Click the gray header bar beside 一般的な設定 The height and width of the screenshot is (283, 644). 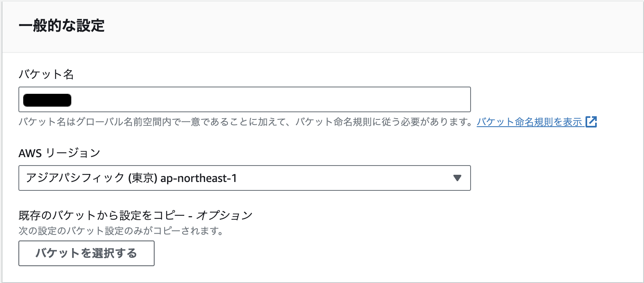click(360, 26)
